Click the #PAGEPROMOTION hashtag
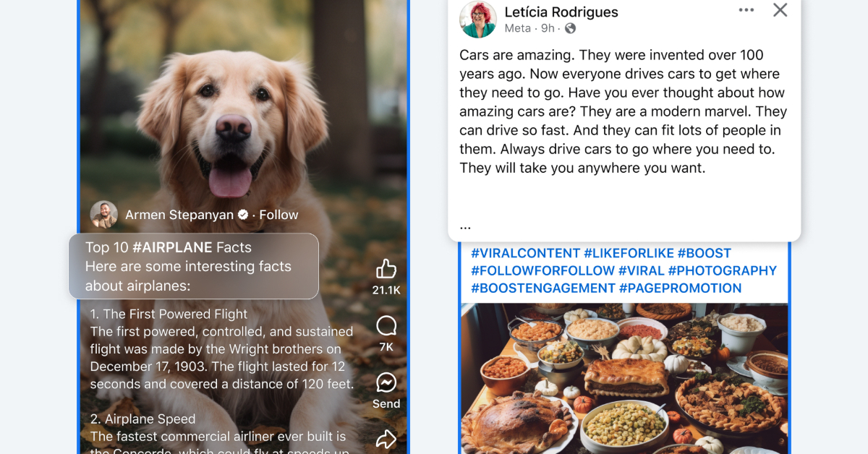Viewport: 868px width, 454px height. point(680,288)
